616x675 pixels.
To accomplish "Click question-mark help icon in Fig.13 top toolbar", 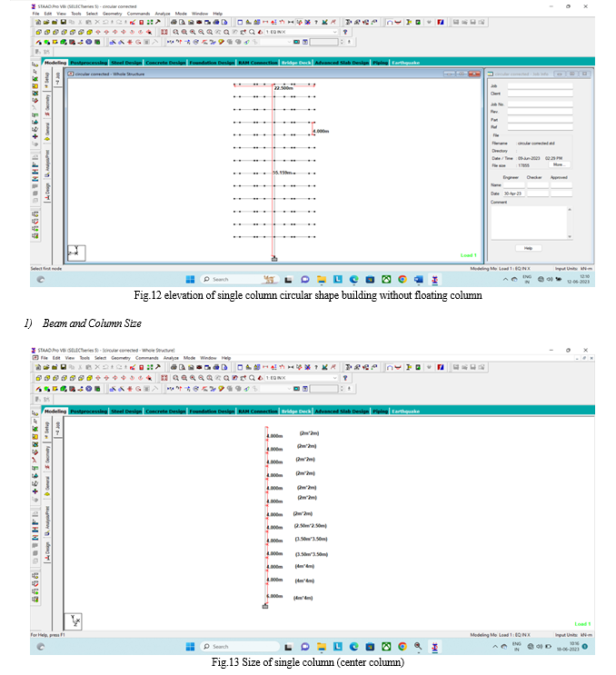I will pos(316,367).
